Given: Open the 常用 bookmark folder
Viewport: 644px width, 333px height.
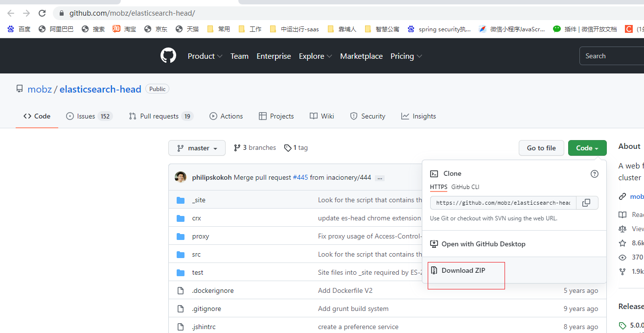Looking at the screenshot, I should (x=218, y=29).
